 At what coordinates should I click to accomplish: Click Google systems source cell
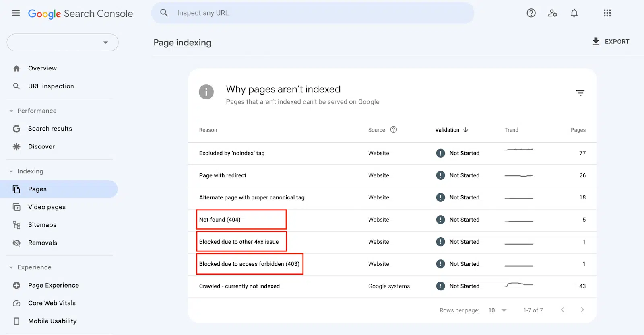pyautogui.click(x=389, y=286)
